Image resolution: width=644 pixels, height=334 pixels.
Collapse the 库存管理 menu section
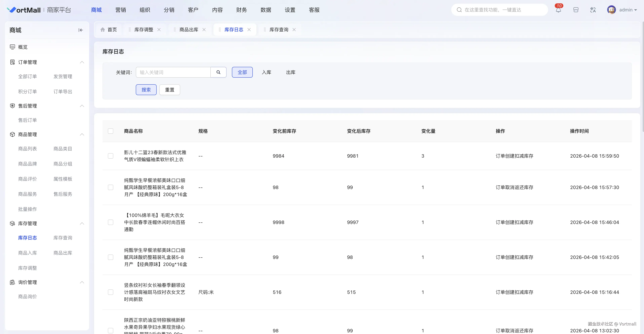point(82,223)
